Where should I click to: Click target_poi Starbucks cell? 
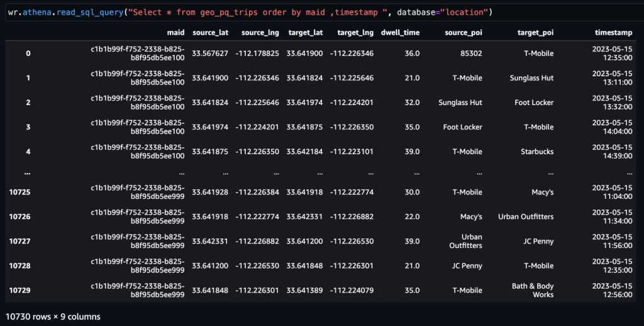pyautogui.click(x=537, y=151)
